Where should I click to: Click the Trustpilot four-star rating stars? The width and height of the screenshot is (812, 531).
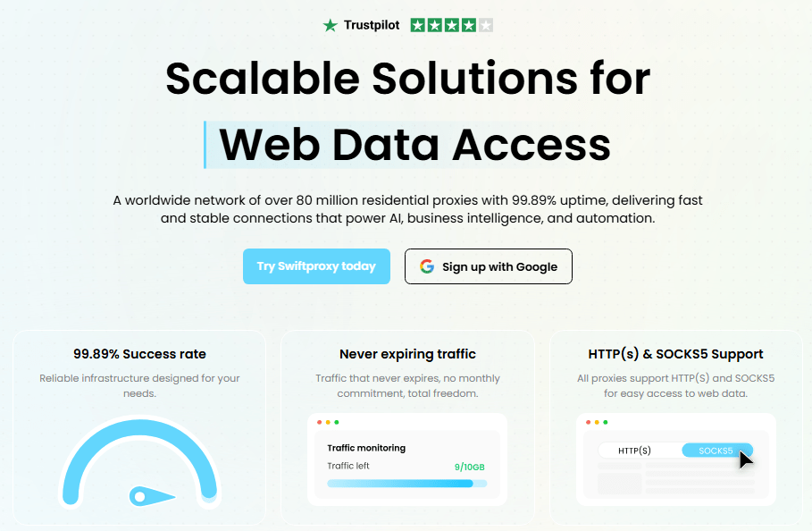pyautogui.click(x=452, y=25)
